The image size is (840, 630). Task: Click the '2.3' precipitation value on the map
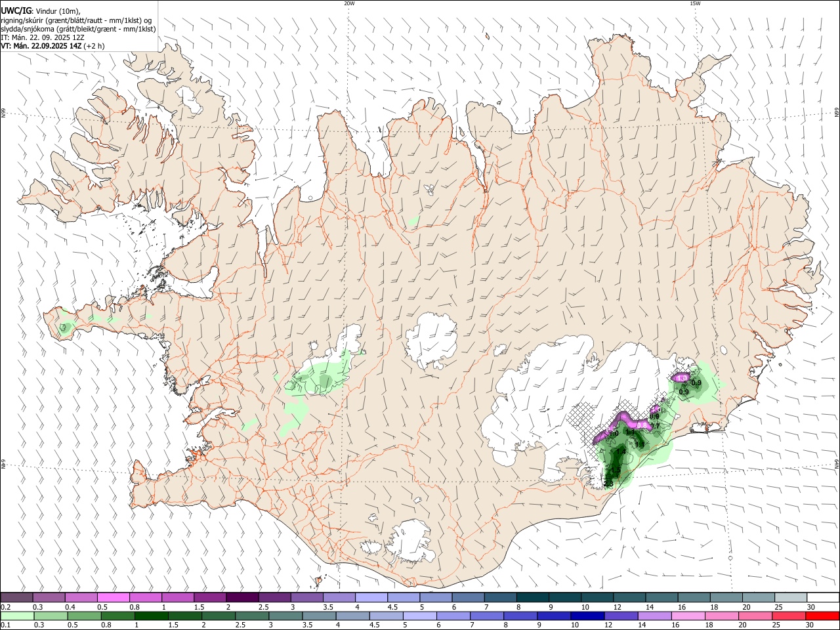pyautogui.click(x=608, y=484)
